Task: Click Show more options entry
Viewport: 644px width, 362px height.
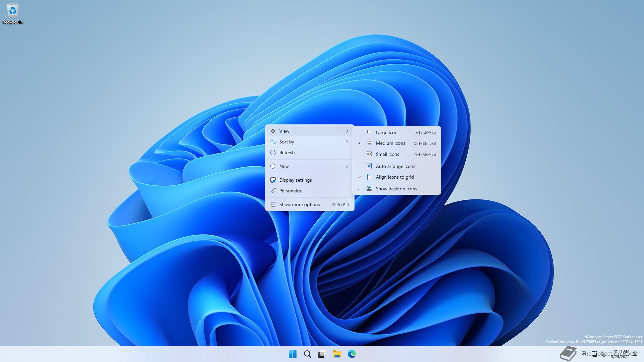Action: point(299,204)
